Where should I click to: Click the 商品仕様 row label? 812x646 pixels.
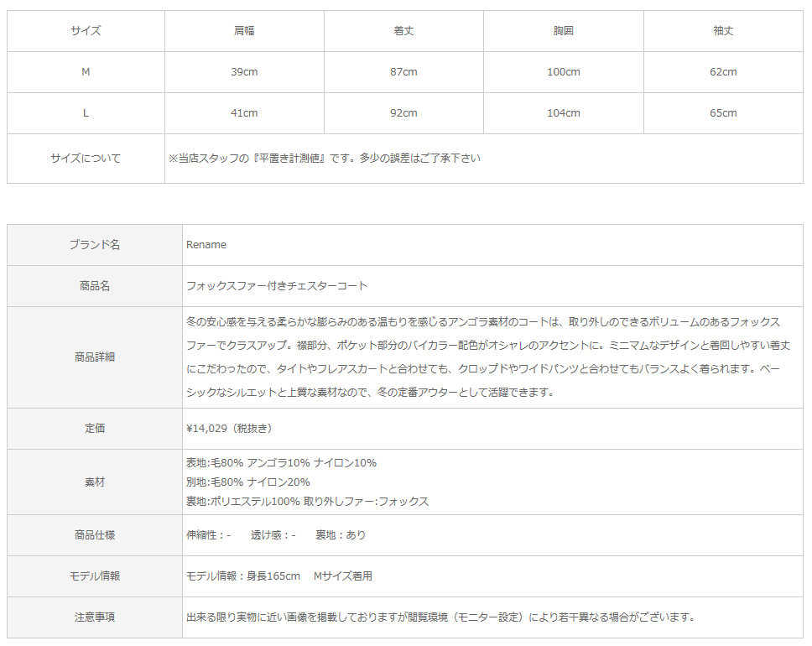(95, 535)
